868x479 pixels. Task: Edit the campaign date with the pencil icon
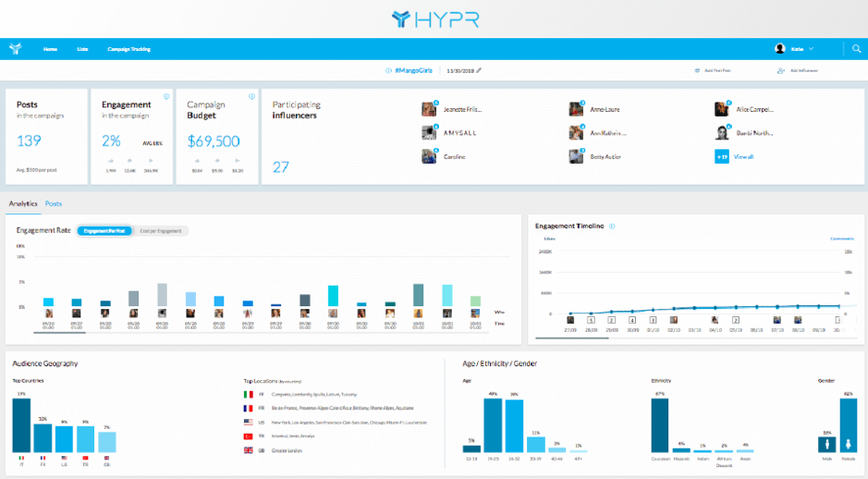[479, 70]
